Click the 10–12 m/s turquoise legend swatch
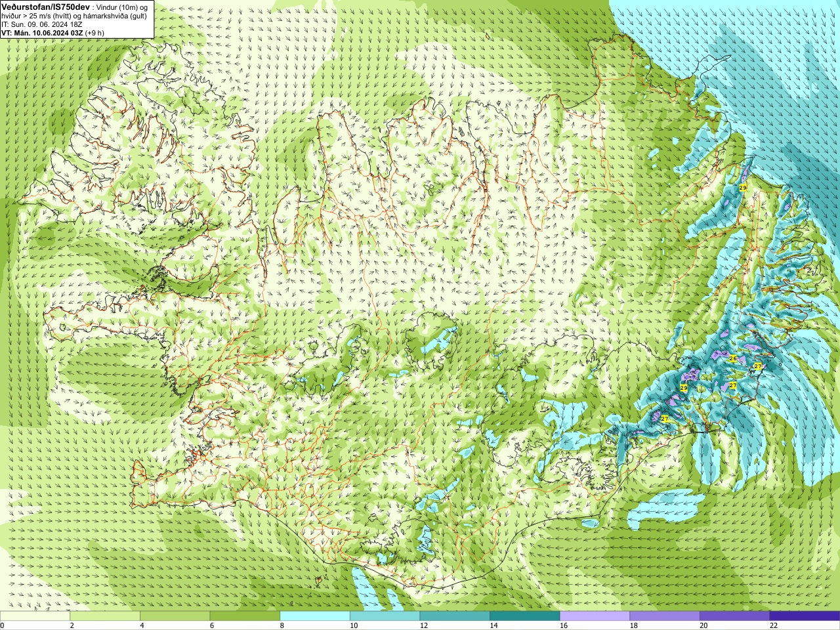 [x=385, y=616]
